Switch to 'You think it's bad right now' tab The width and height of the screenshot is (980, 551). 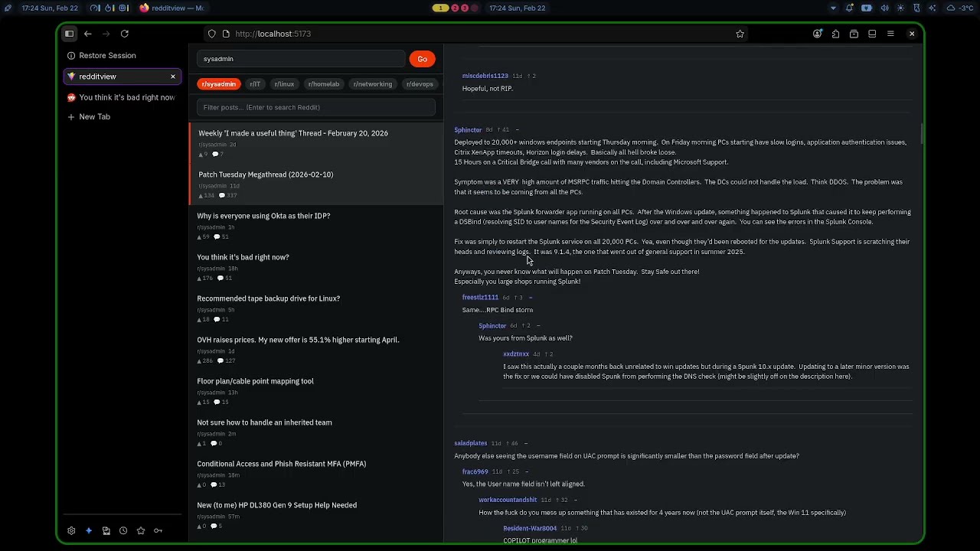pos(122,97)
